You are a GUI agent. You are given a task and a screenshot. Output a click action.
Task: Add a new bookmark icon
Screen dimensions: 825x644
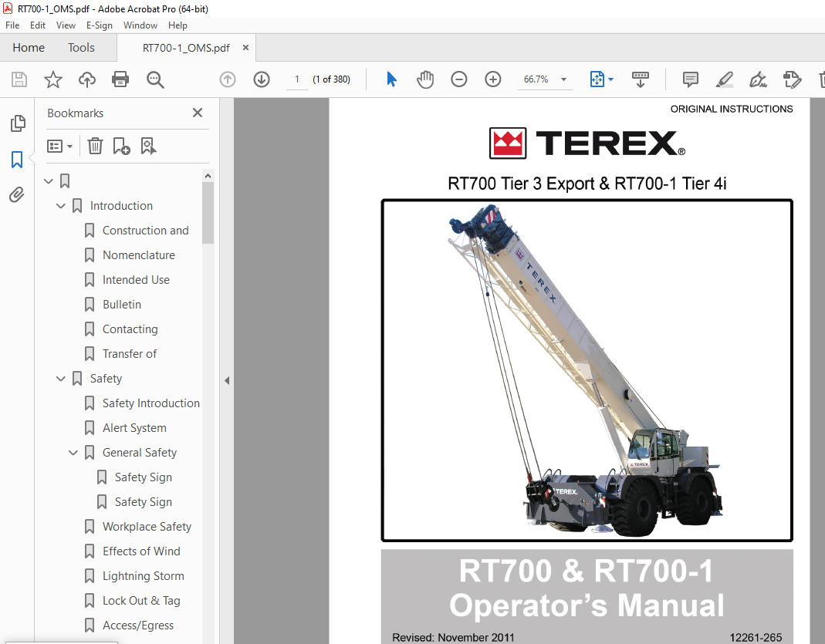click(x=121, y=146)
